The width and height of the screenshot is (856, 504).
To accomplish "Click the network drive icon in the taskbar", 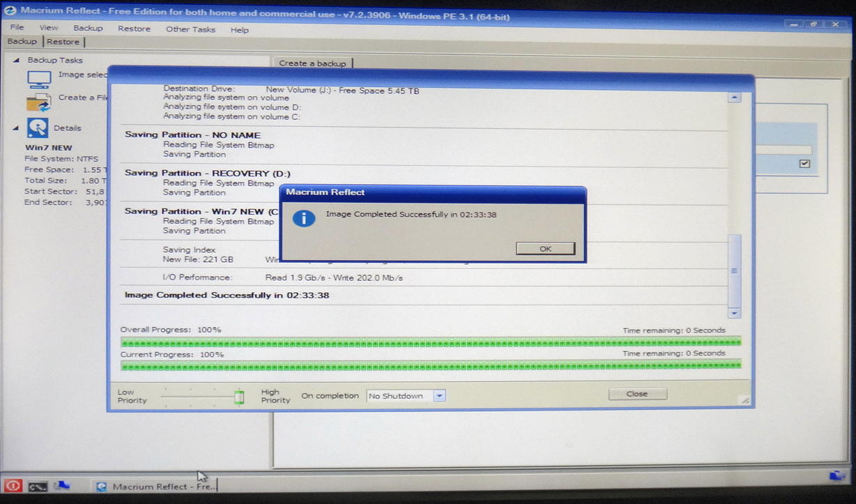I will tap(61, 486).
